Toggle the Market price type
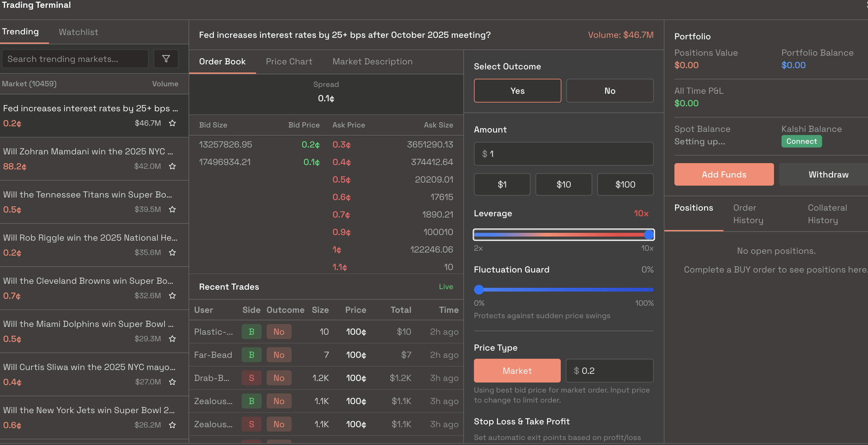The image size is (868, 445). pyautogui.click(x=517, y=371)
